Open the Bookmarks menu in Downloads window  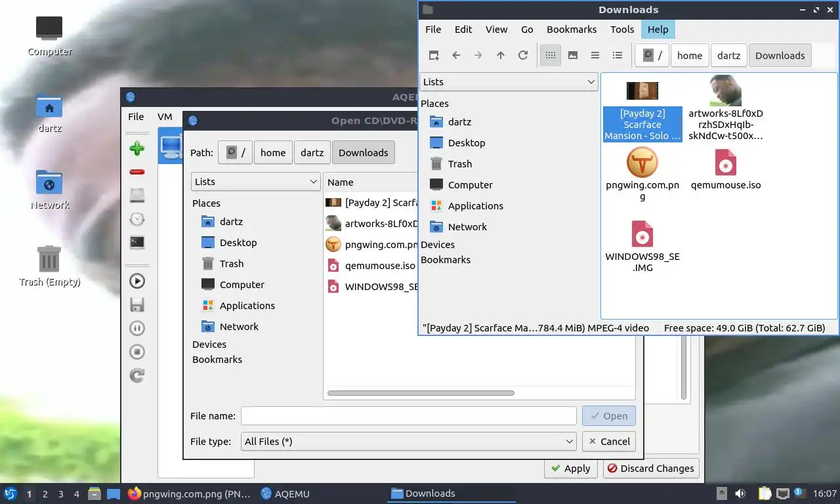point(572,30)
